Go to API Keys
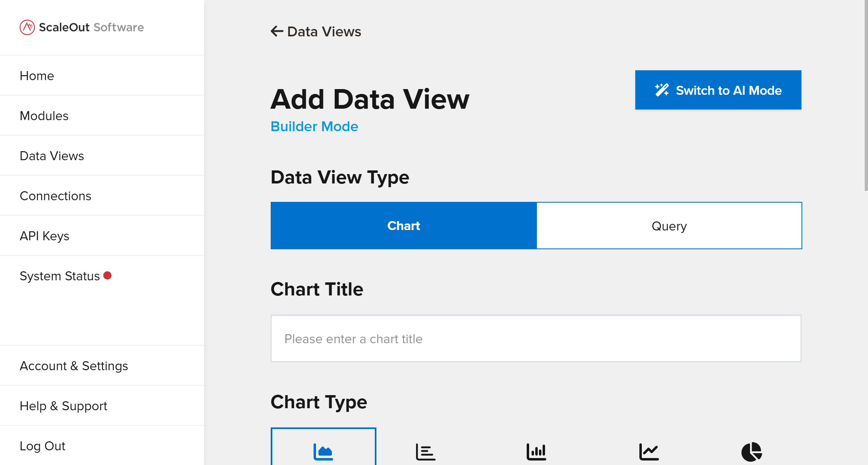Screen dimensions: 868x465 (45, 235)
